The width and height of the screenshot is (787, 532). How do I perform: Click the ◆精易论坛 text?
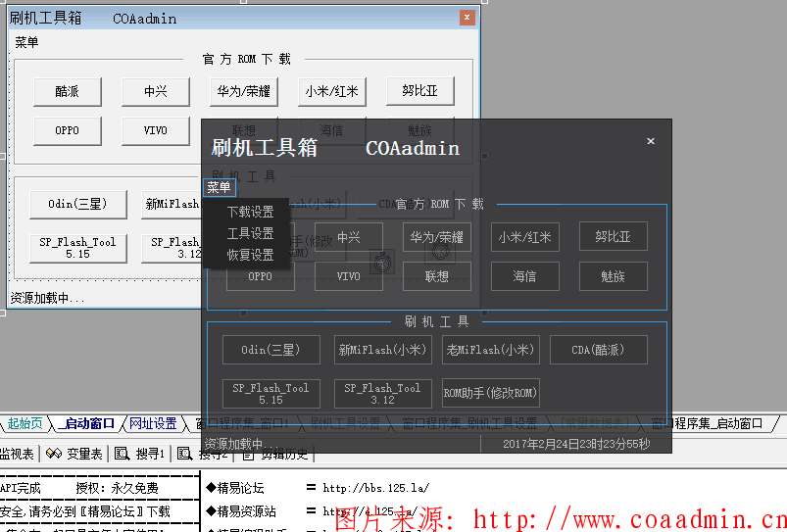[235, 488]
